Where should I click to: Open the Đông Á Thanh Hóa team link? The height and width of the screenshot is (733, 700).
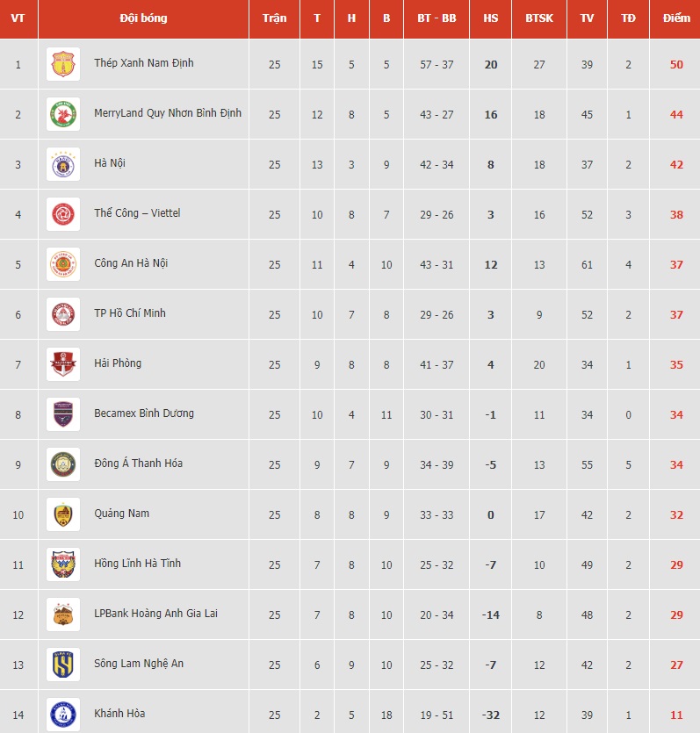point(139,464)
